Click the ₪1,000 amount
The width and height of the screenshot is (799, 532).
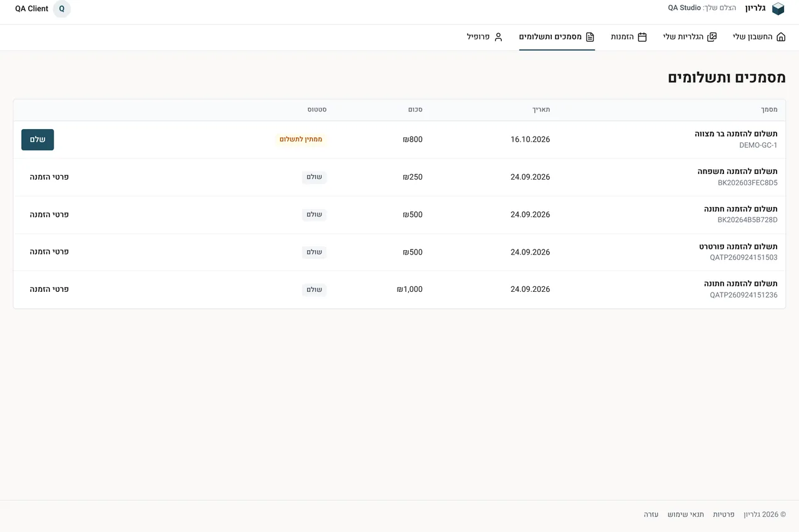(x=409, y=289)
